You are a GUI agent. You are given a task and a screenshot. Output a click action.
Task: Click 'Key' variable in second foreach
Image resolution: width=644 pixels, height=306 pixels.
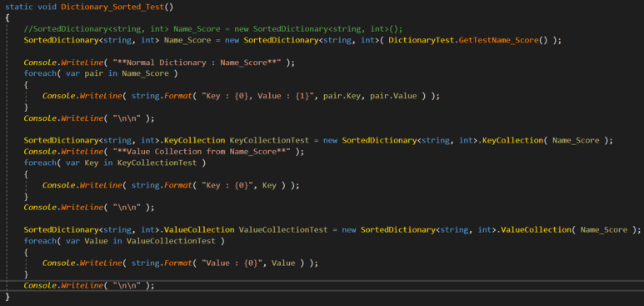pyautogui.click(x=91, y=163)
